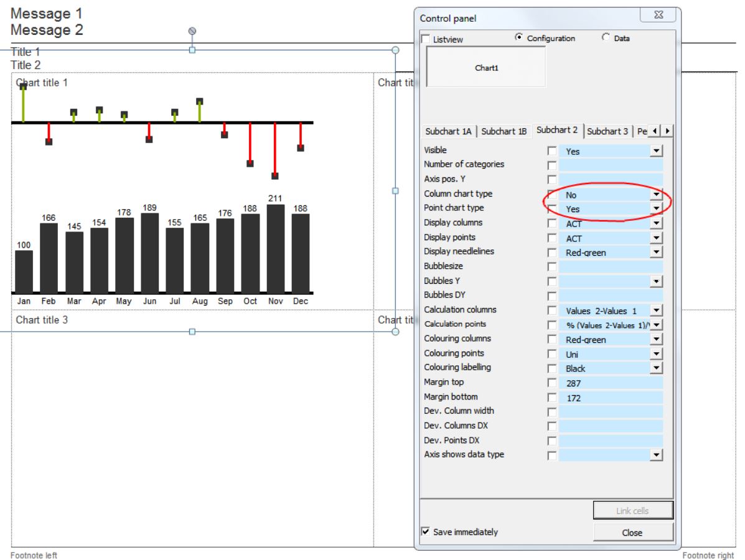This screenshot has width=745, height=560.
Task: Switch to the Subchart 1A tab
Action: coord(449,131)
